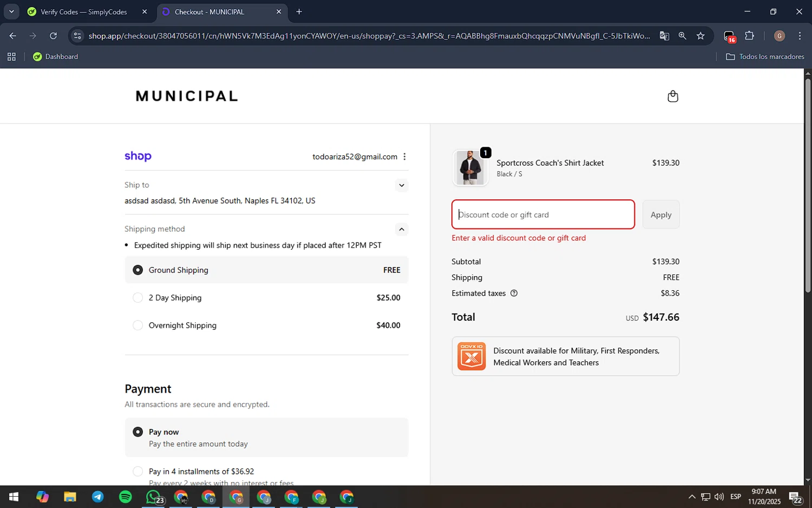Click the Shop pay logo
This screenshot has width=812, height=508.
click(x=138, y=157)
